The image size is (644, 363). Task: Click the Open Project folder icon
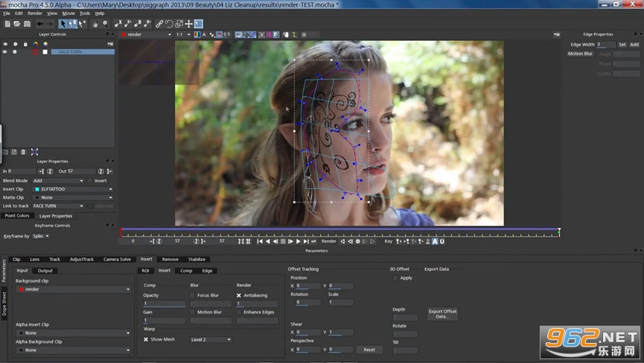coord(17,24)
